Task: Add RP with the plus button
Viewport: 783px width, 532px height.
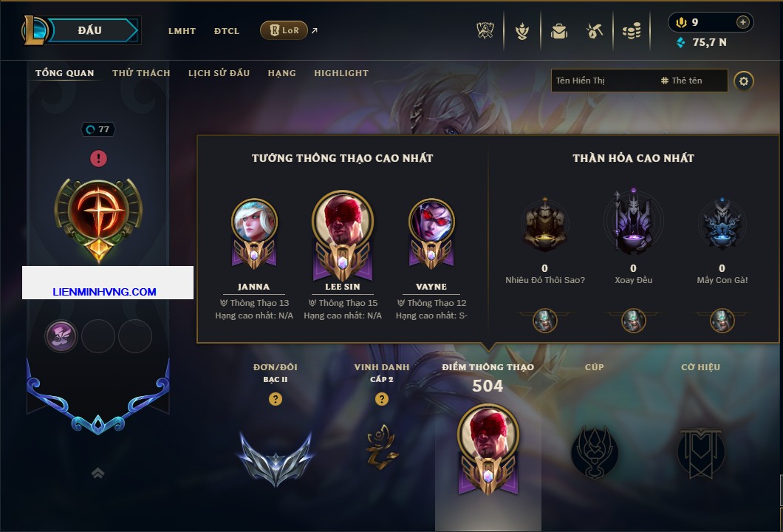Action: click(x=742, y=22)
